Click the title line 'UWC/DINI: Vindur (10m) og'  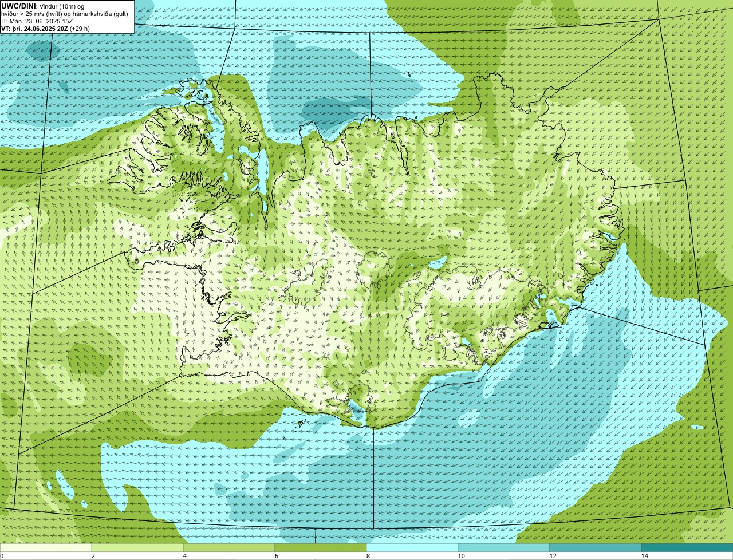pyautogui.click(x=43, y=6)
